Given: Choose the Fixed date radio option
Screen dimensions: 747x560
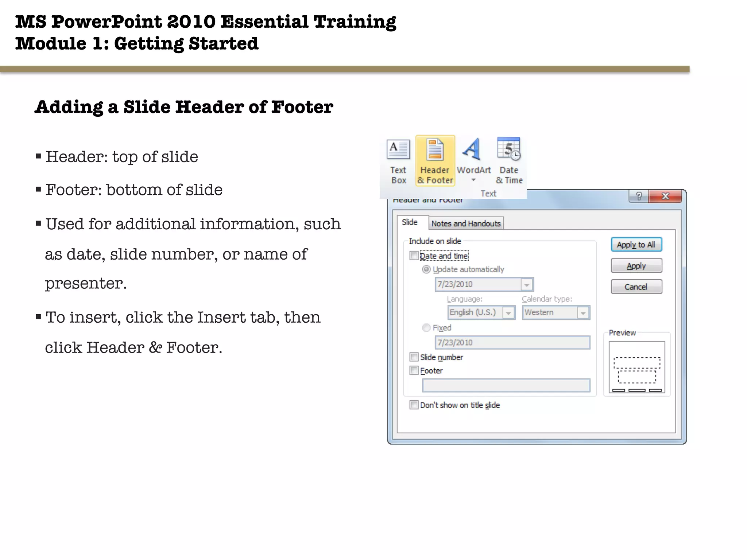Looking at the screenshot, I should pyautogui.click(x=426, y=328).
